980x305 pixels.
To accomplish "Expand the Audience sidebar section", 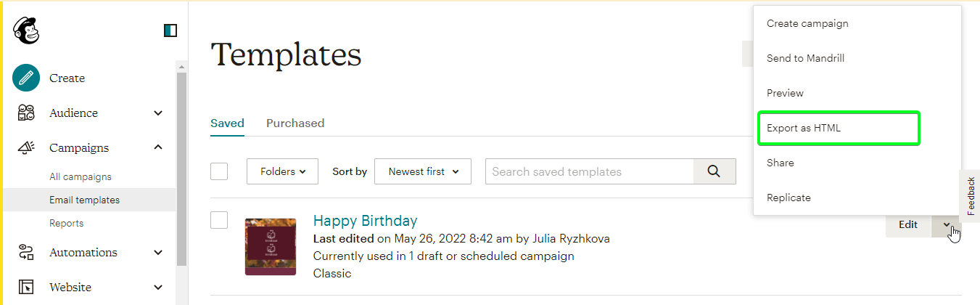I will [x=158, y=113].
